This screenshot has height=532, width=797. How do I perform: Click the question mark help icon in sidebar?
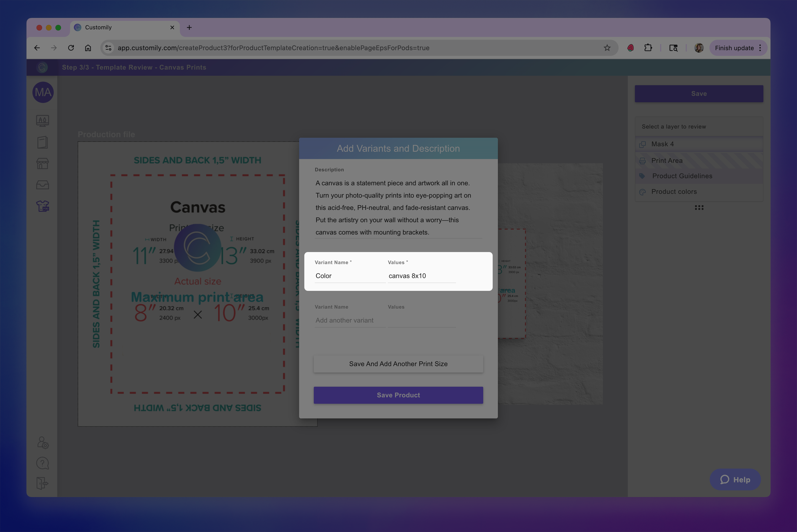tap(42, 463)
